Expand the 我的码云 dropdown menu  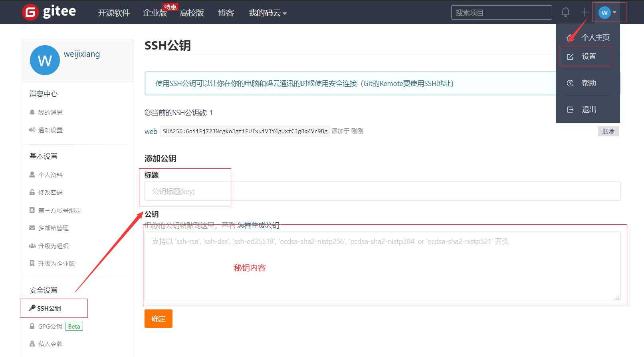click(268, 13)
